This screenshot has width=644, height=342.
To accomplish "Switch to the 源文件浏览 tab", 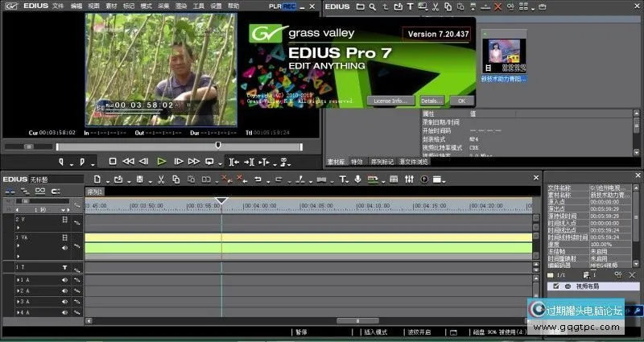I will (414, 162).
